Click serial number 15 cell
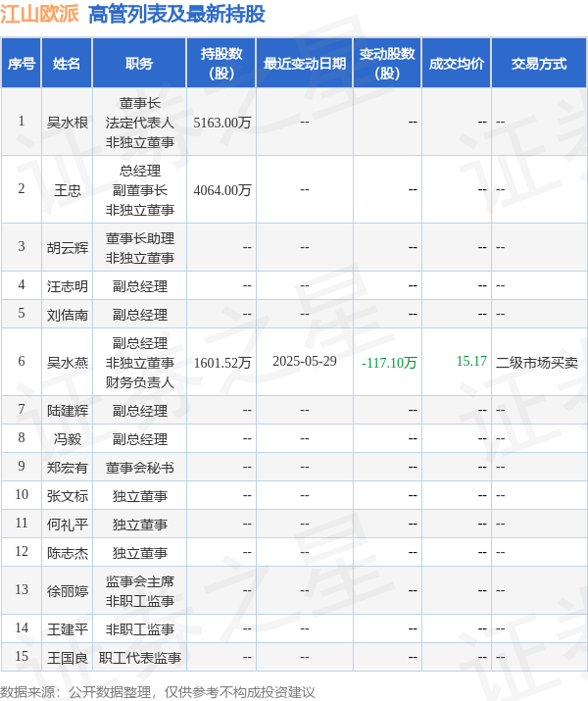This screenshot has height=701, width=588. (x=21, y=657)
